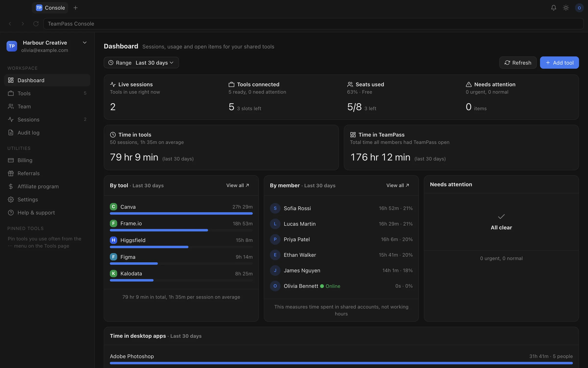Click the Audit log document icon

point(11,132)
